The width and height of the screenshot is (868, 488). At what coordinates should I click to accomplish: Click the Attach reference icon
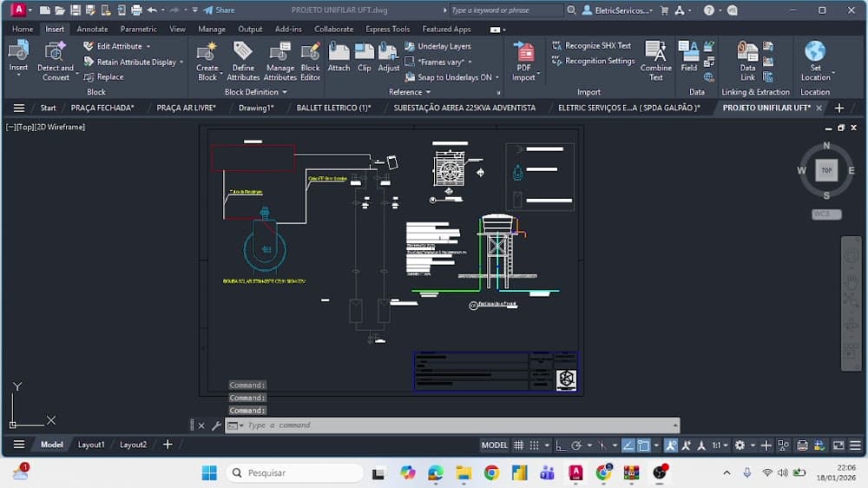coord(339,57)
